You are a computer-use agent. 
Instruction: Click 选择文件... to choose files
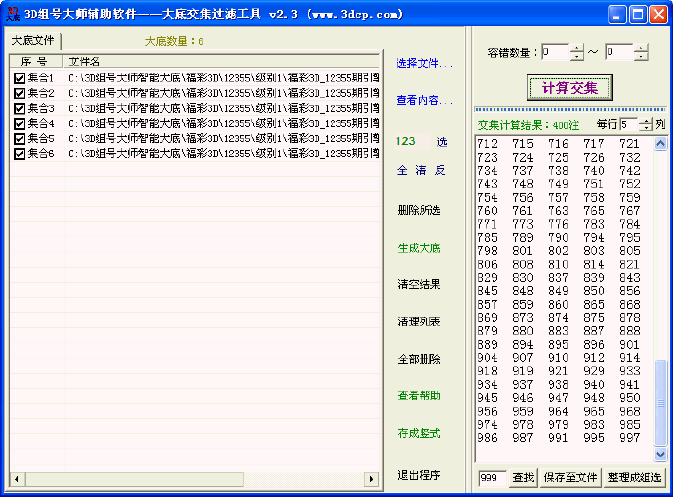(x=424, y=64)
